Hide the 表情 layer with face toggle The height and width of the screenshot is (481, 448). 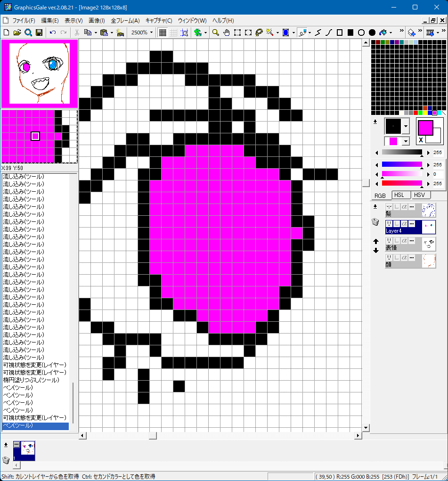click(389, 241)
